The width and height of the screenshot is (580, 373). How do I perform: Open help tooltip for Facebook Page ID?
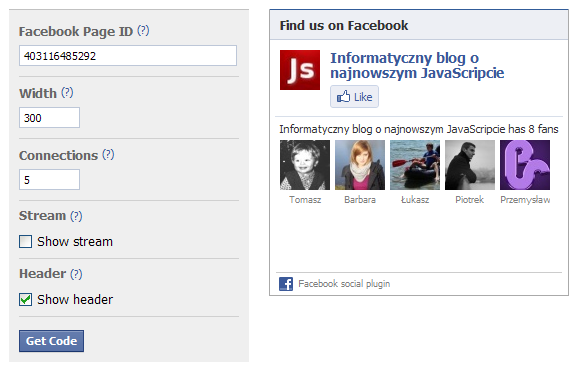click(143, 31)
